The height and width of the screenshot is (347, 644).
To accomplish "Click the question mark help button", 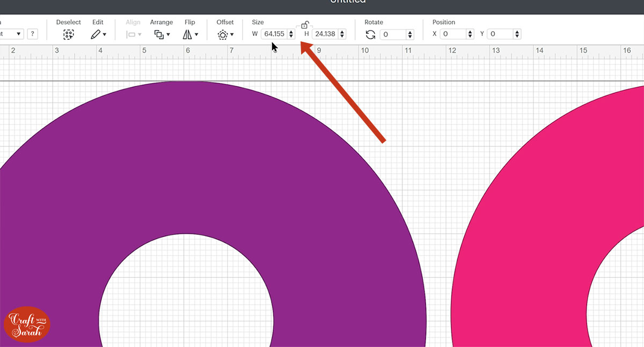I will (33, 34).
